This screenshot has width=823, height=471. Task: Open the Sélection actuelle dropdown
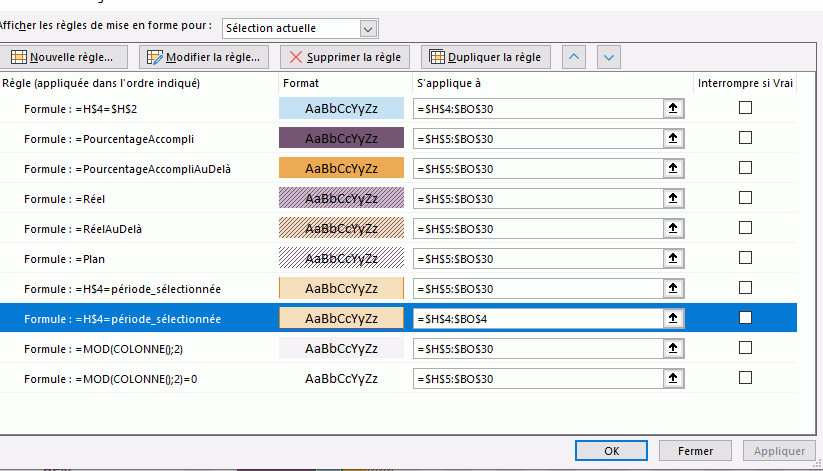tap(368, 29)
